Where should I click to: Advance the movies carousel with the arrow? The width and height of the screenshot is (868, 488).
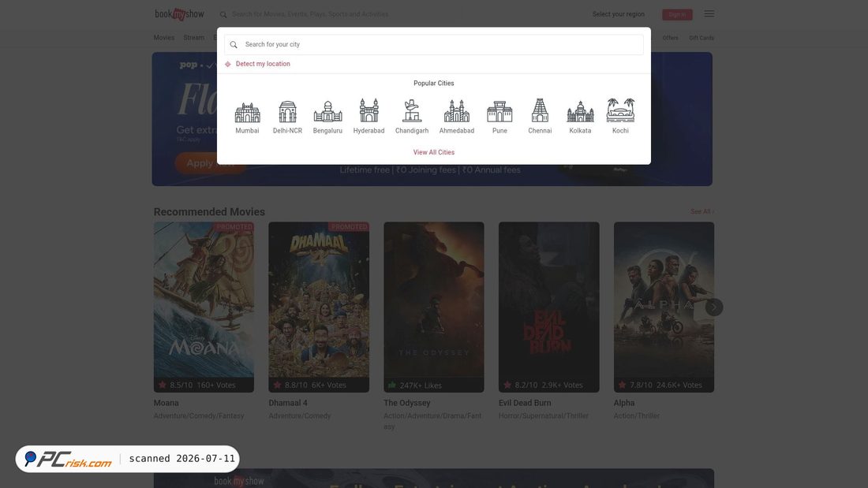(x=713, y=307)
